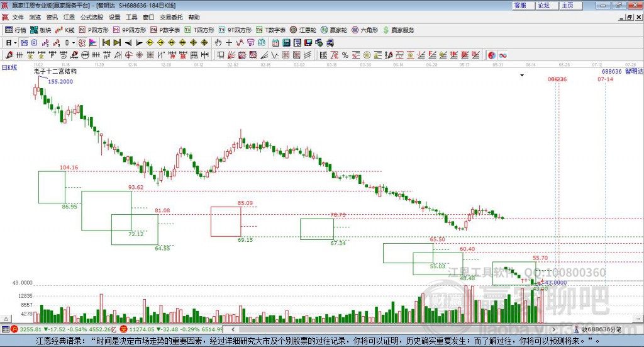
Task: Select the crosshair cursor tool
Action: 229,43
